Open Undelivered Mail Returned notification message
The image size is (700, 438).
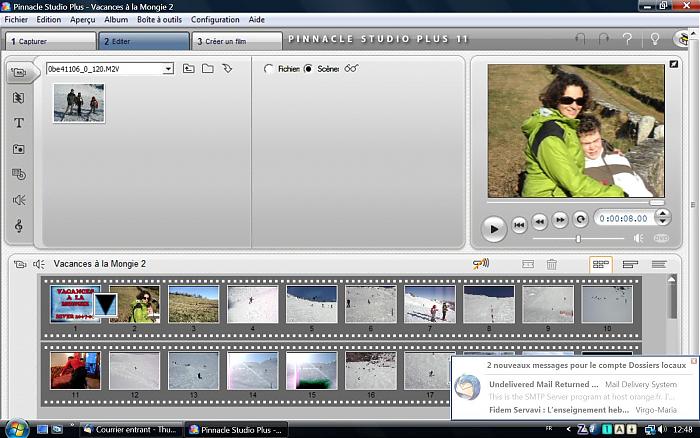click(543, 384)
